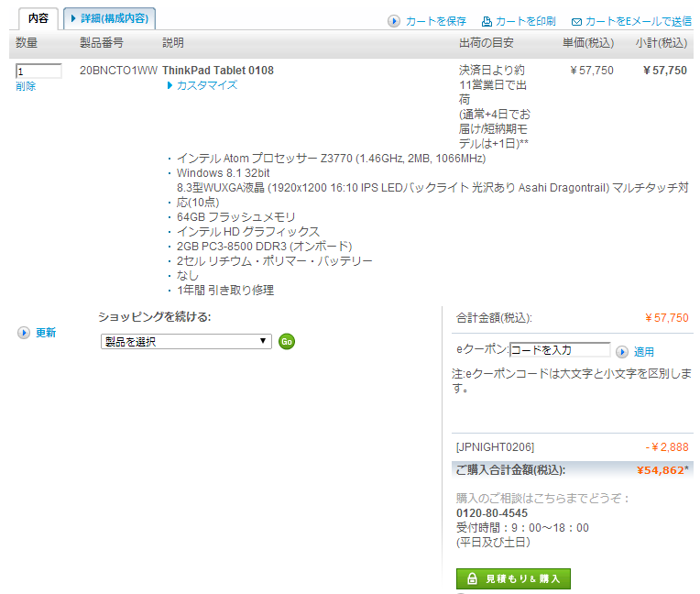Remove item via 削除 link
The width and height of the screenshot is (700, 594).
pyautogui.click(x=26, y=86)
